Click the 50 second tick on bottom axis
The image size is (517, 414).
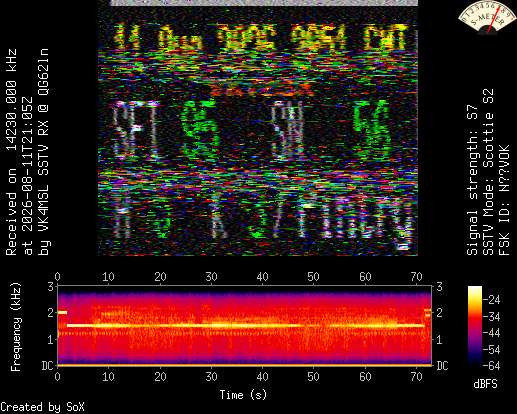click(x=313, y=377)
